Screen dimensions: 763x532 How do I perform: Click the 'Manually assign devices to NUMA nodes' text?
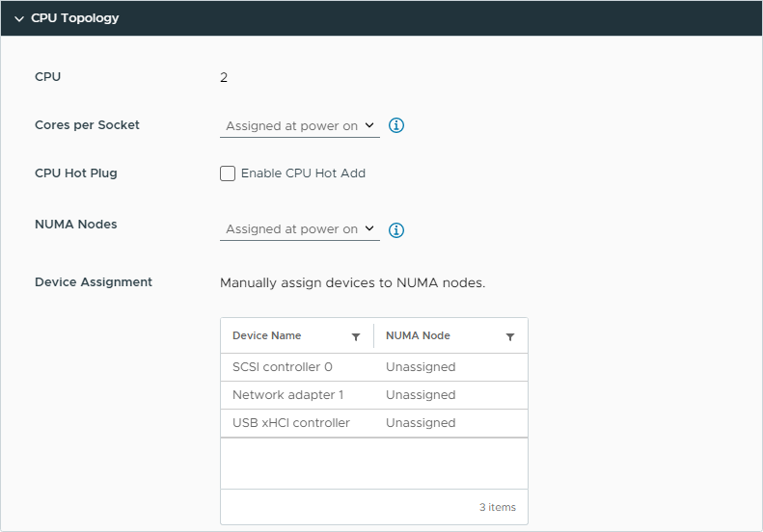[x=353, y=283]
